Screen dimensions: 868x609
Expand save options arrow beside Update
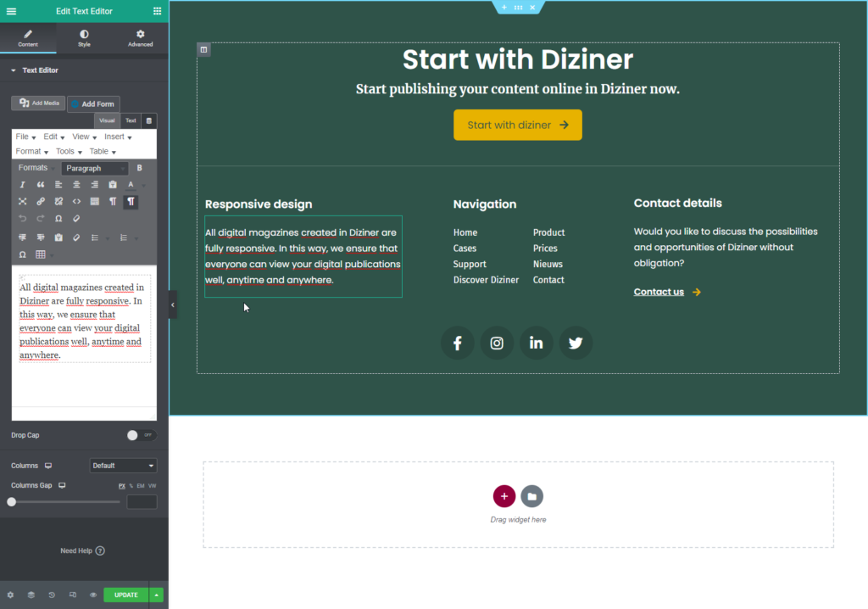[157, 595]
